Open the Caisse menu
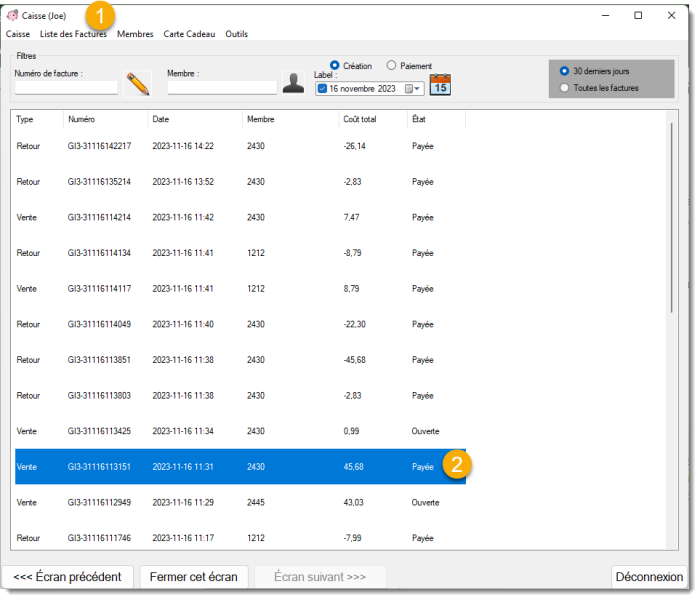This screenshot has width=700, height=600. (x=18, y=34)
